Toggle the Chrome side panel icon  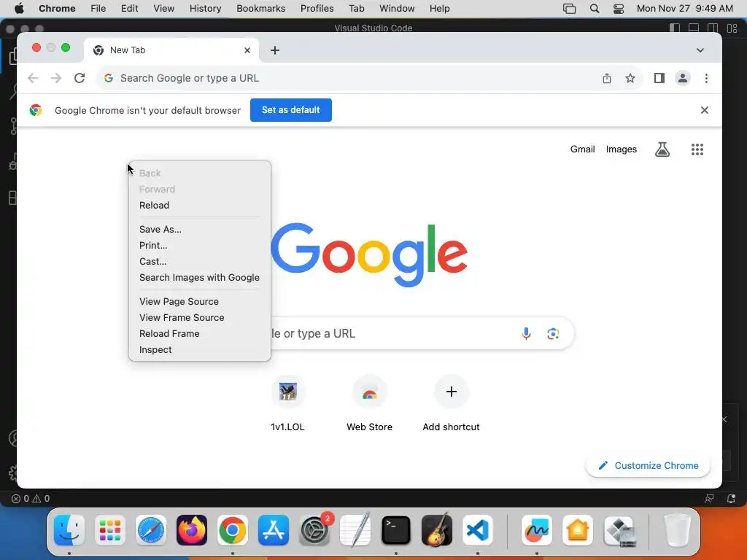(659, 78)
